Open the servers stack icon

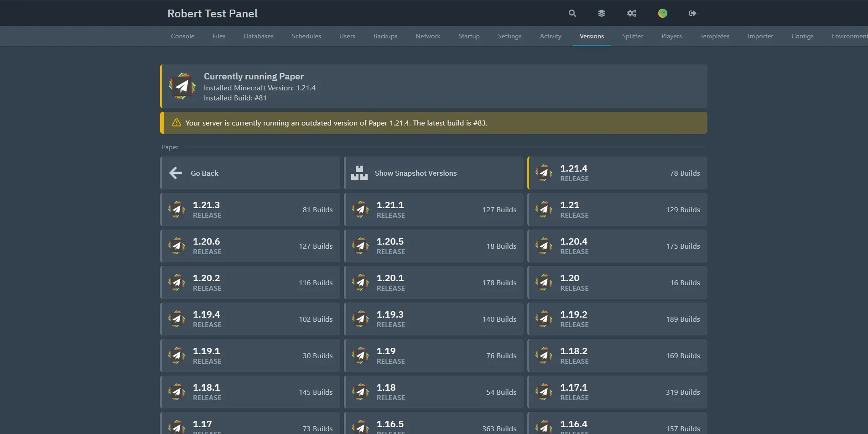(x=602, y=13)
